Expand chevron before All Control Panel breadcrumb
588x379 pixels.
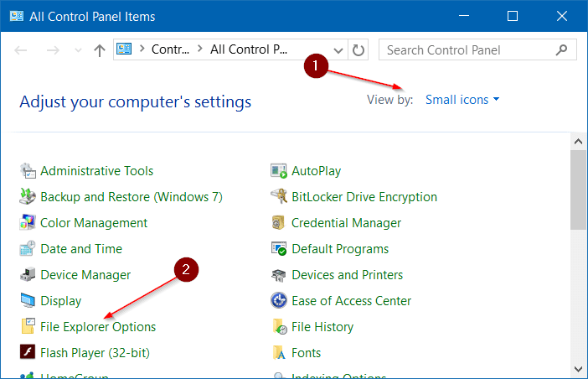(x=200, y=49)
